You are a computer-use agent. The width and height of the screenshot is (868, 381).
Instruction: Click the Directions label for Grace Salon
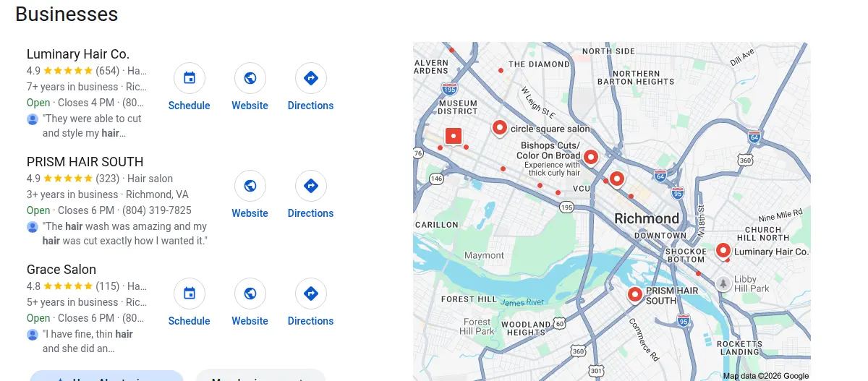click(x=311, y=321)
